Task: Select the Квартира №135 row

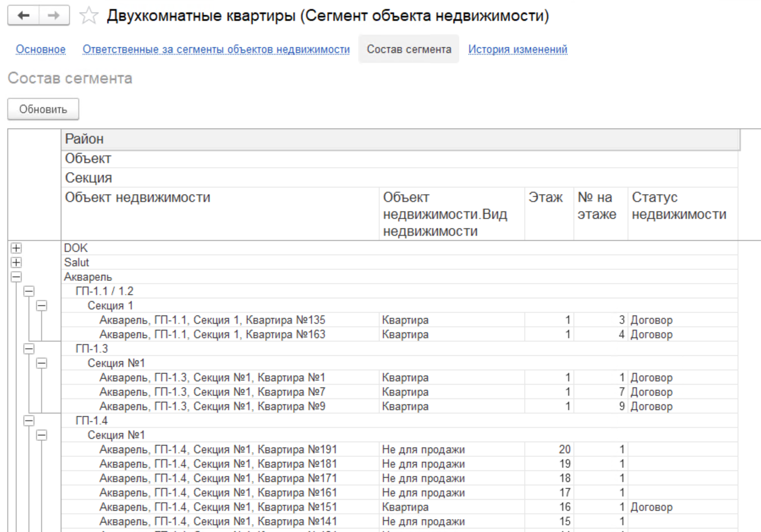Action: (212, 320)
